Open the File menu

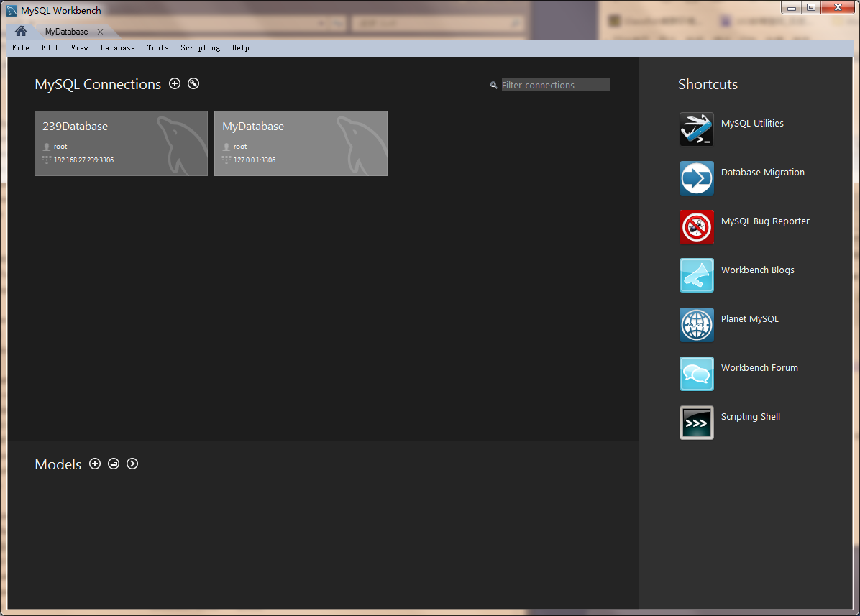[20, 47]
